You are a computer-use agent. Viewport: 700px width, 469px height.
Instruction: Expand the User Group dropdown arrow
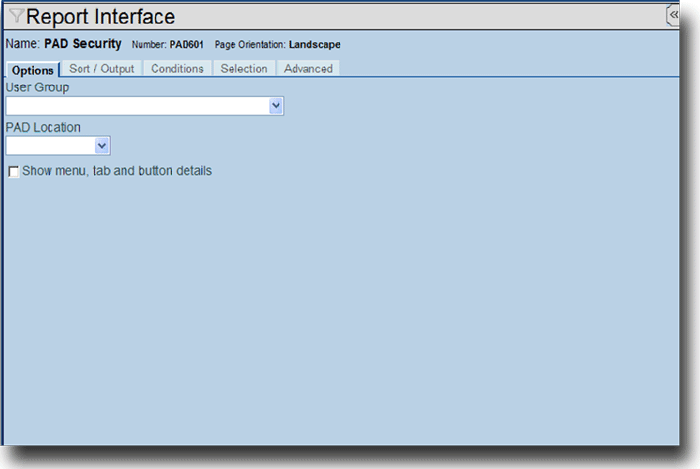276,106
